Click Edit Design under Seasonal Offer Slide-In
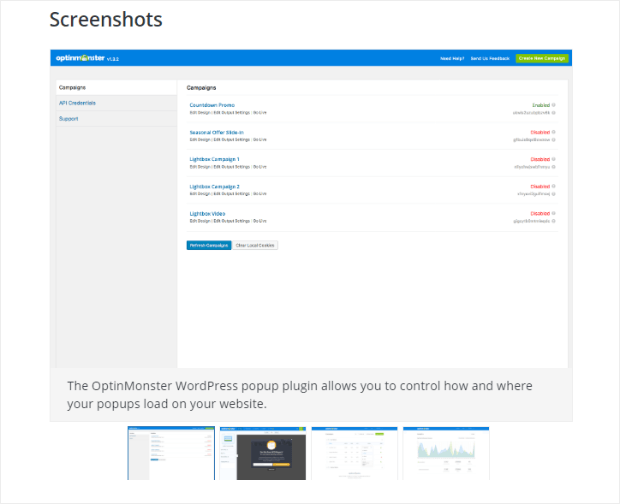This screenshot has width=620, height=504. 200,140
